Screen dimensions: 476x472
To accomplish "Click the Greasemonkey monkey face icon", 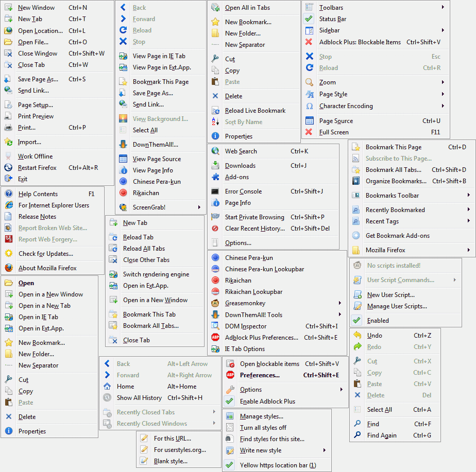I will [x=215, y=303].
